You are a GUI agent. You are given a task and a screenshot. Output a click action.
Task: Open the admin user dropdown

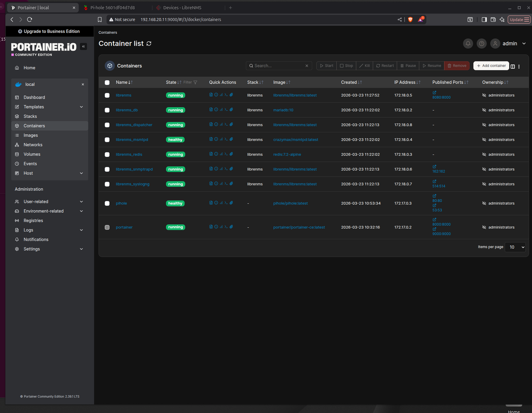click(509, 43)
